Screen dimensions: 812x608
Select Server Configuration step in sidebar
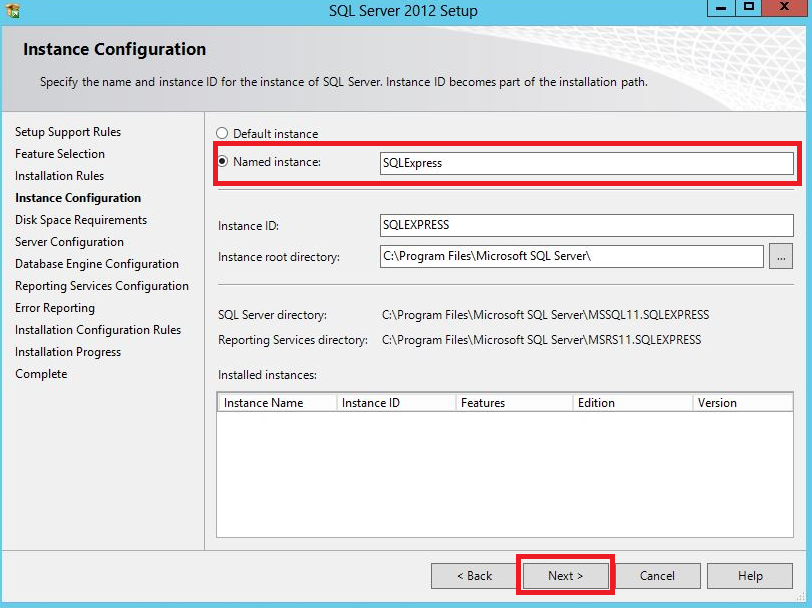click(x=69, y=242)
